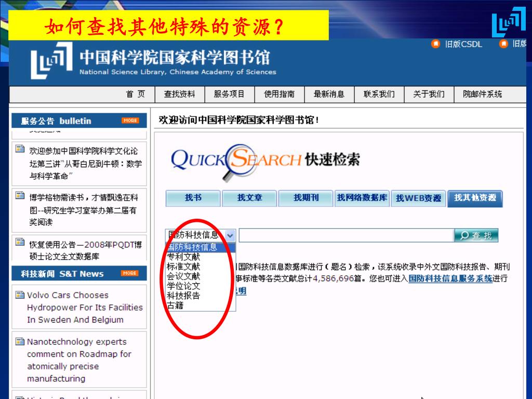Click news icon beside Nanotechnology experts
532x399 pixels.
click(20, 341)
